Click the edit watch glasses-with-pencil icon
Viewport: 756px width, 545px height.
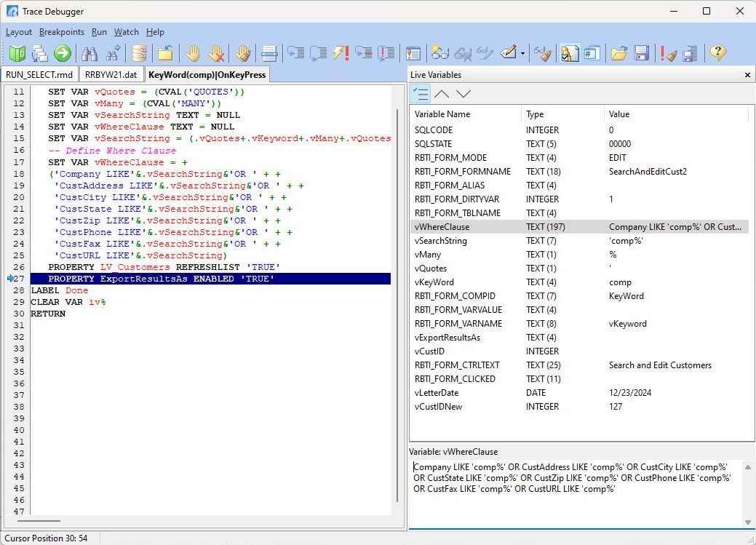(x=485, y=53)
